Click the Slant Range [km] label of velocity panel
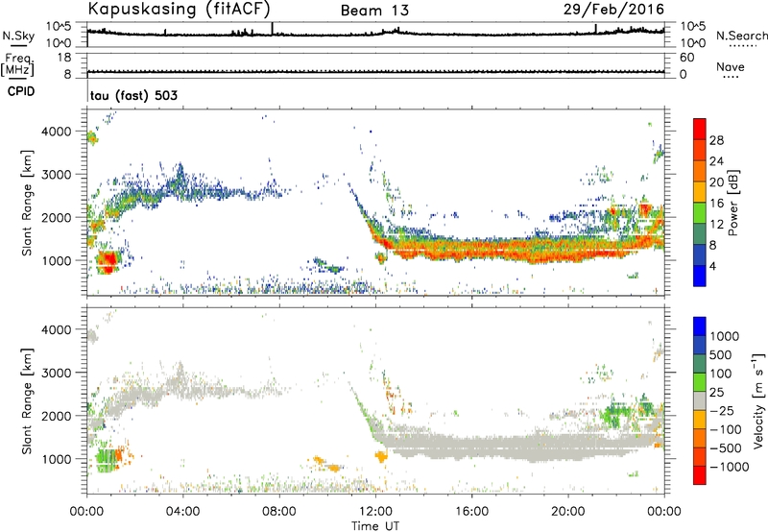Viewport: 768px width, 532px height. tap(27, 401)
